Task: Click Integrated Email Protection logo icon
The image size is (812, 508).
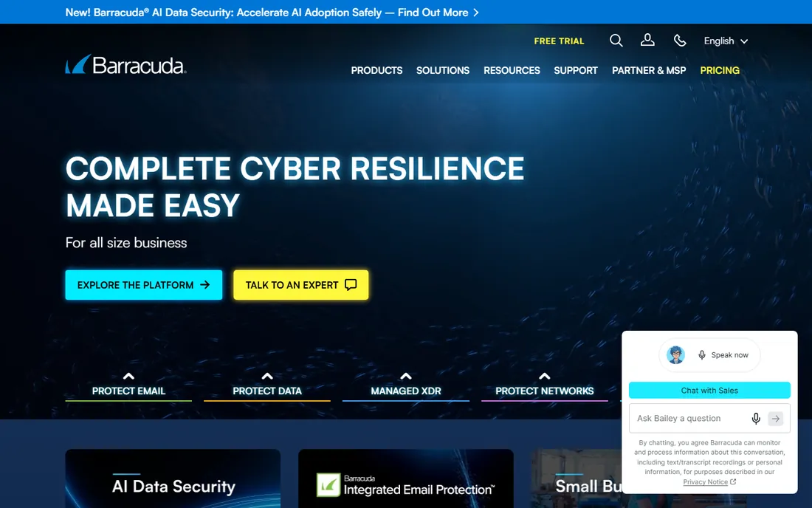Action: [328, 484]
